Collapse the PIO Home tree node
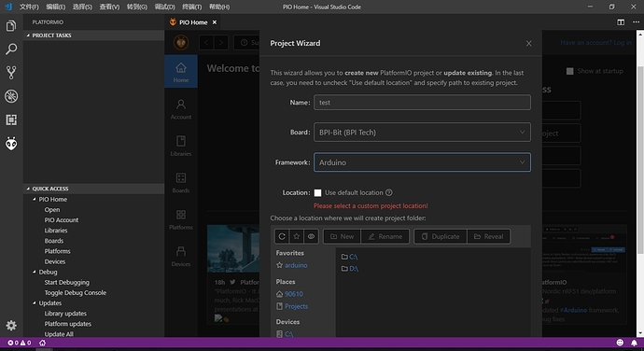 click(35, 200)
